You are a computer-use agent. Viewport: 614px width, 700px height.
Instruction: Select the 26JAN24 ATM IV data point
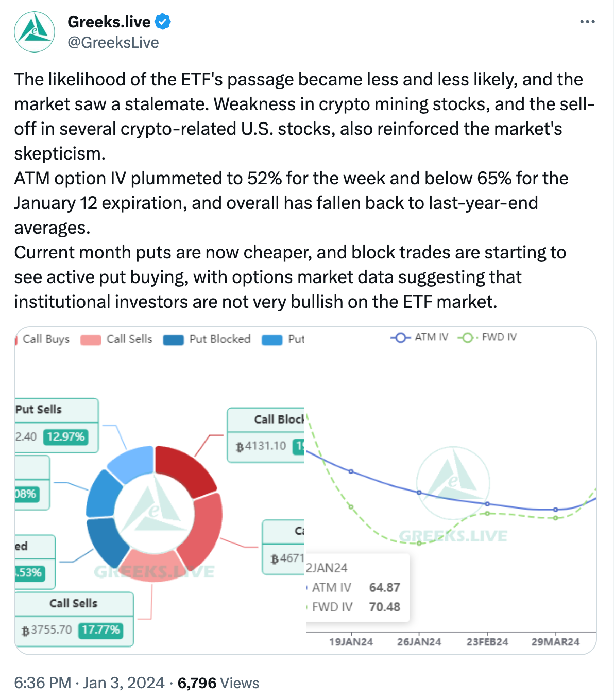coord(419,493)
